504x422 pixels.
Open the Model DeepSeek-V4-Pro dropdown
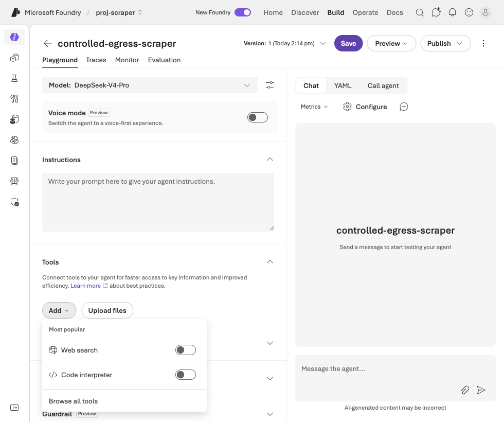(150, 85)
